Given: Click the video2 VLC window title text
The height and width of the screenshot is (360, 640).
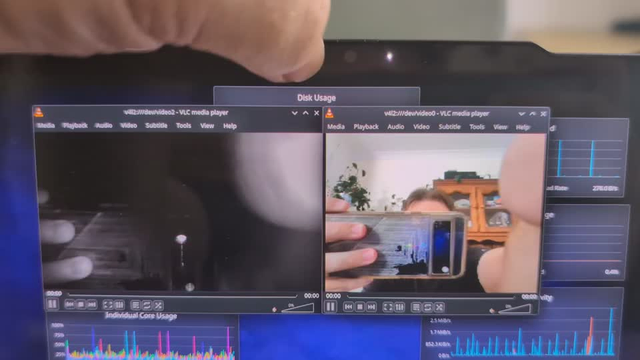Looking at the screenshot, I should pos(176,112).
